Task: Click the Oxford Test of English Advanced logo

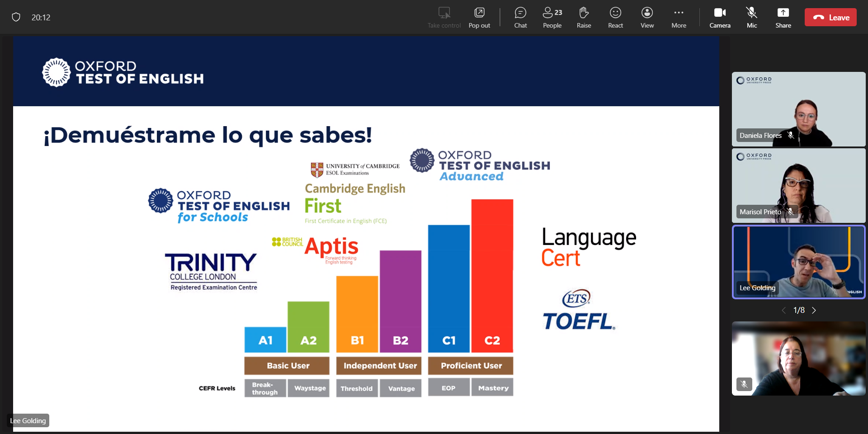Action: point(480,165)
